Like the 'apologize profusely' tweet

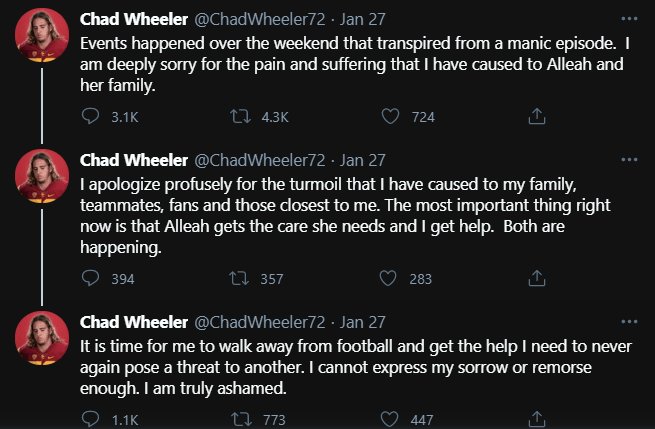click(392, 279)
